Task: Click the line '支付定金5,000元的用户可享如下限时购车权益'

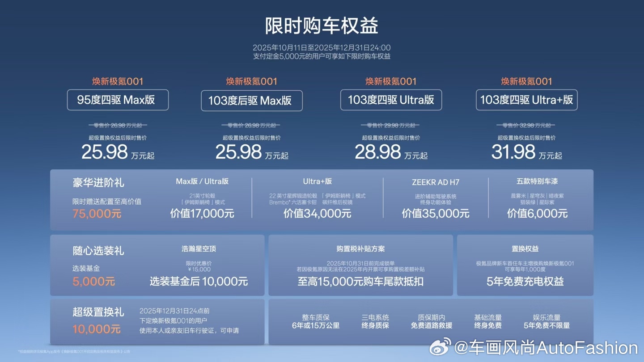Action: pyautogui.click(x=322, y=56)
